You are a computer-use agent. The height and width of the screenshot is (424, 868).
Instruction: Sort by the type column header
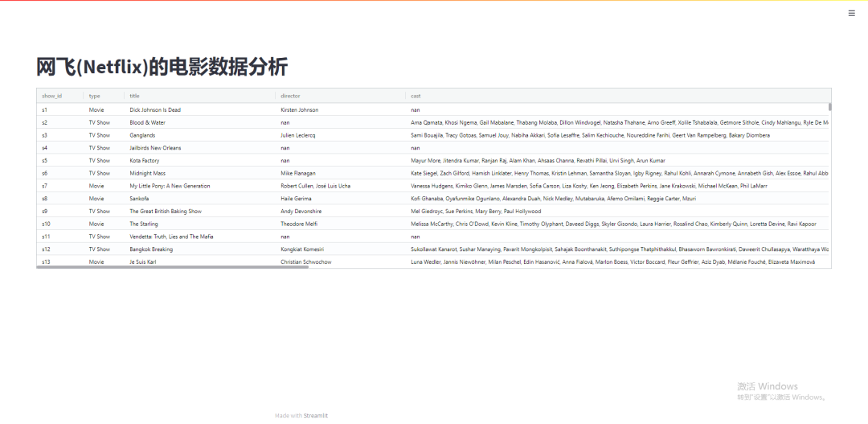point(95,96)
